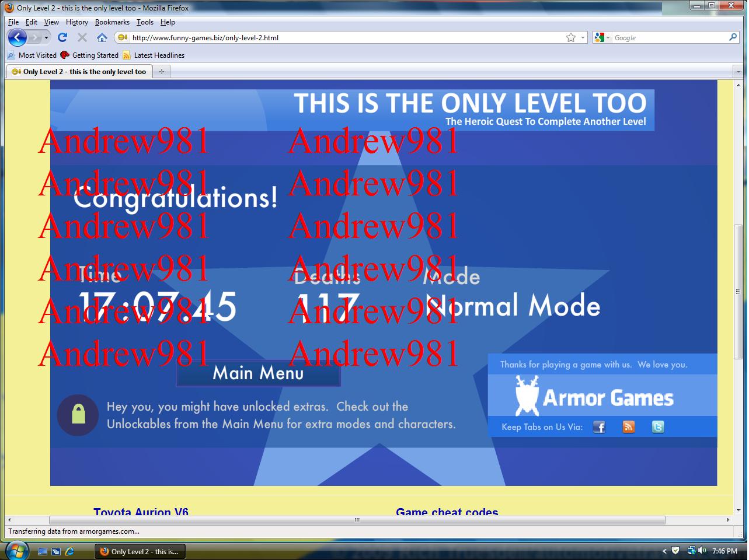Open Latest Headlines feed bookmark

(x=154, y=55)
